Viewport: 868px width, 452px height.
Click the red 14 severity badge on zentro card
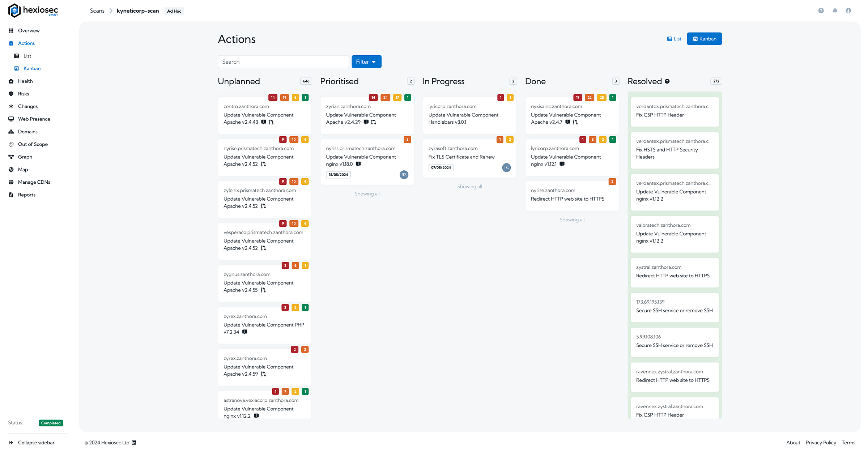pos(273,98)
